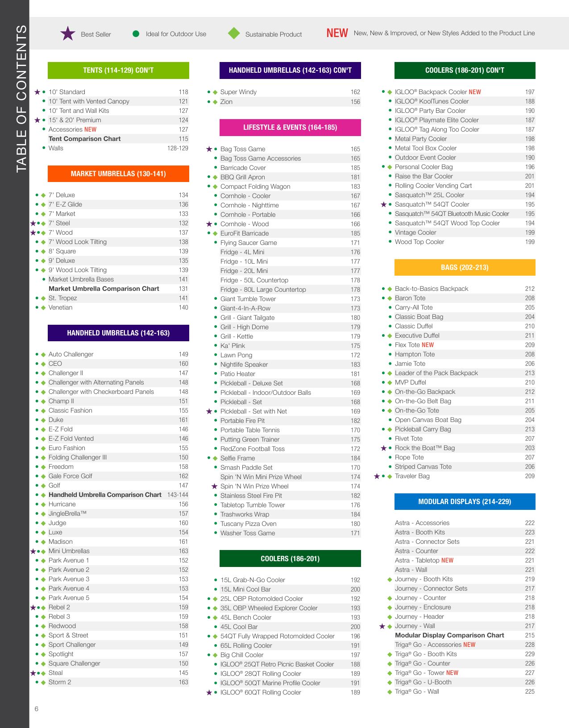Go to Tent Comparison Chart entry

click(85, 139)
